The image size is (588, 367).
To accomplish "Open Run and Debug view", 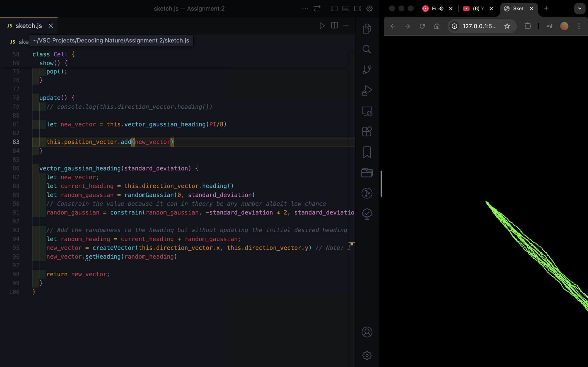I will coord(367,90).
